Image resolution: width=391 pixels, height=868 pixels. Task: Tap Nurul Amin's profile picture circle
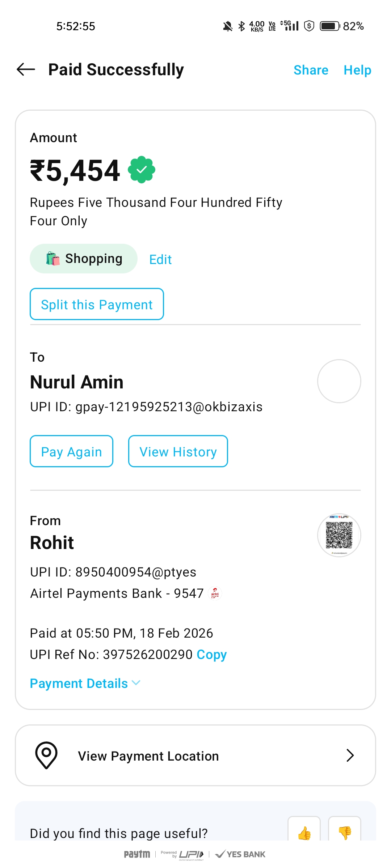click(x=339, y=381)
